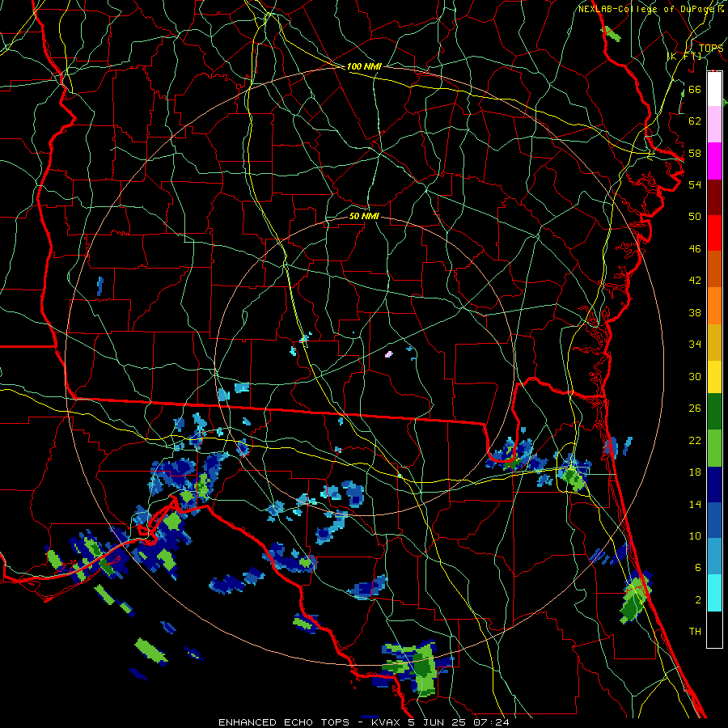The width and height of the screenshot is (728, 728).
Task: Click the legend value 54
Action: [695, 184]
